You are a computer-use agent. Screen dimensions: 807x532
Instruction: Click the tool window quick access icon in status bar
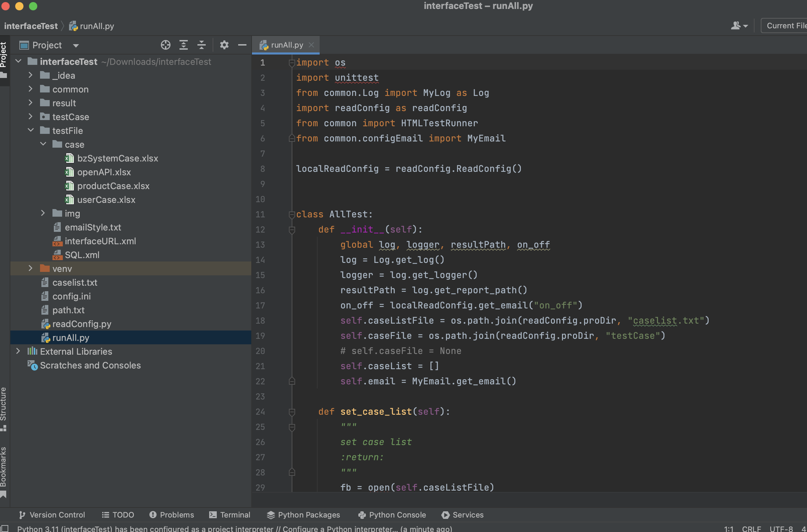tap(4, 528)
